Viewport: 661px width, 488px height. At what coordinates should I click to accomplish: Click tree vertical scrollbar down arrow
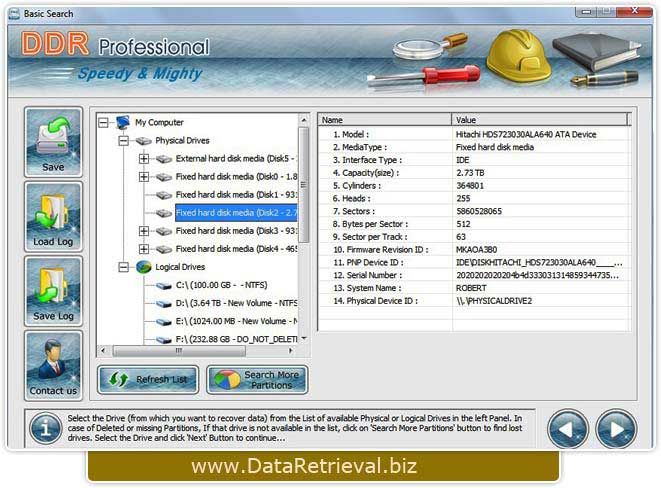point(304,339)
